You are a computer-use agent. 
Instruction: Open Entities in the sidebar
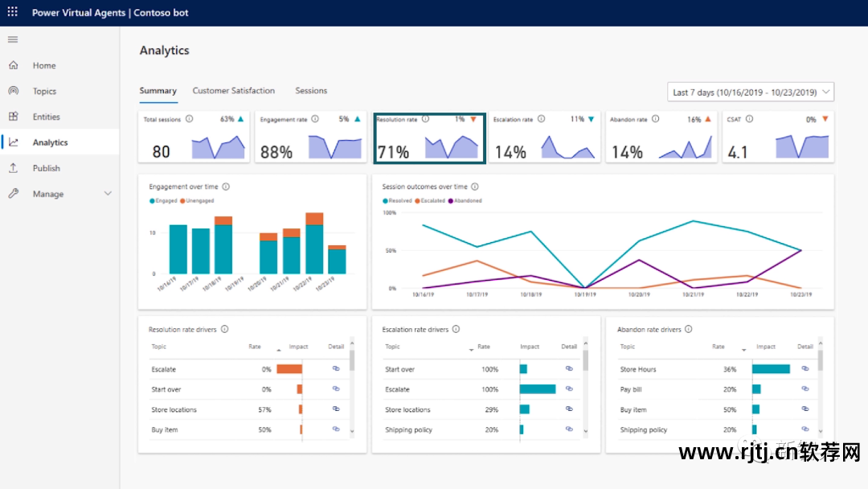[46, 117]
